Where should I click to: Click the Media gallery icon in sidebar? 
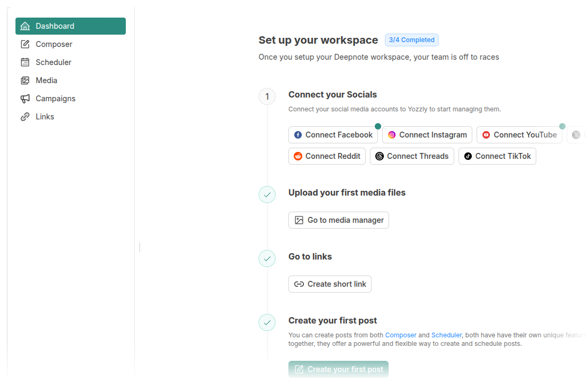pos(25,80)
